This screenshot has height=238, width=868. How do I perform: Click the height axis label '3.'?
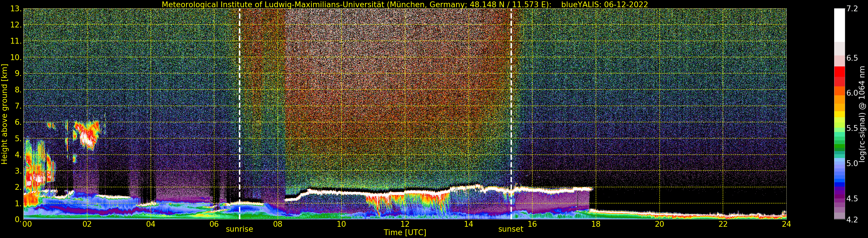tap(18, 171)
